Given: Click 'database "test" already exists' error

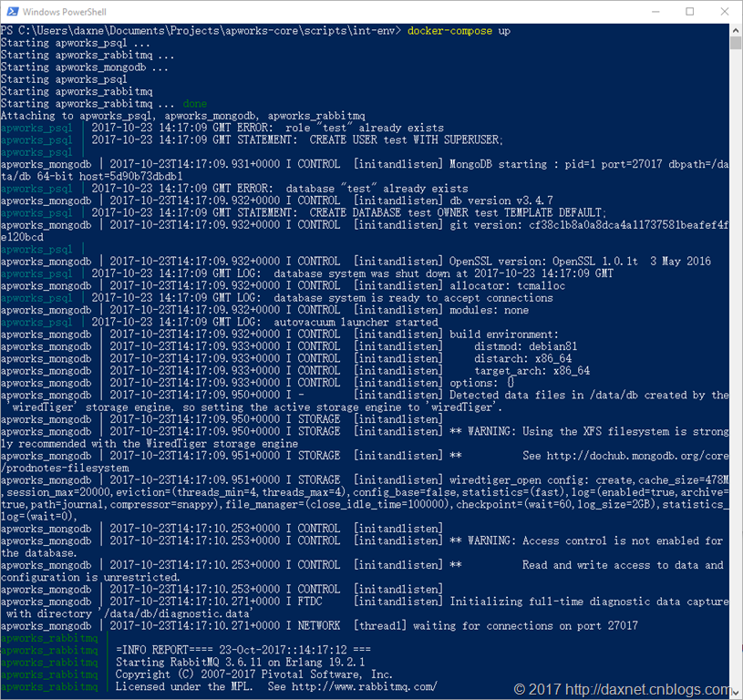Looking at the screenshot, I should point(377,189).
